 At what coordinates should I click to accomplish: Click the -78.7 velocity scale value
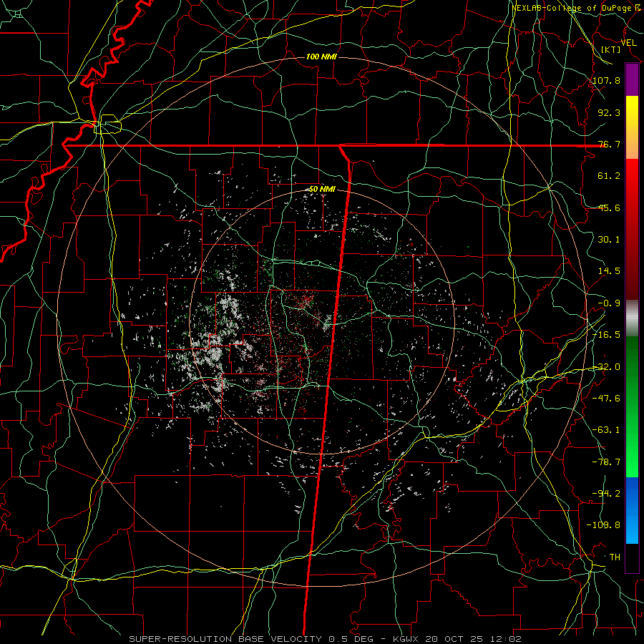pos(607,462)
